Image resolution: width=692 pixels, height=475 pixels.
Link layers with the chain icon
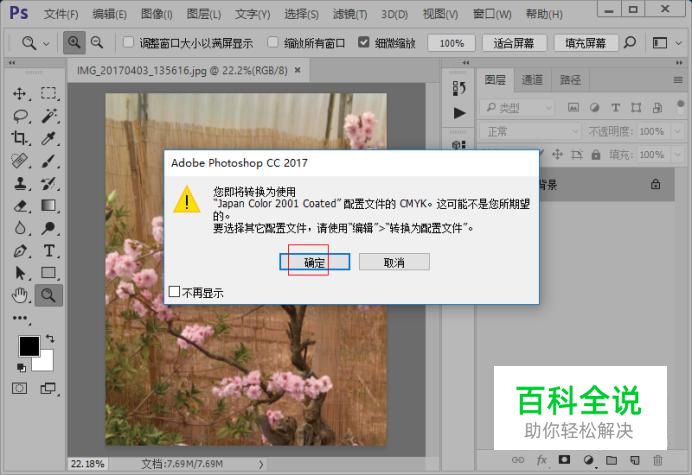518,460
